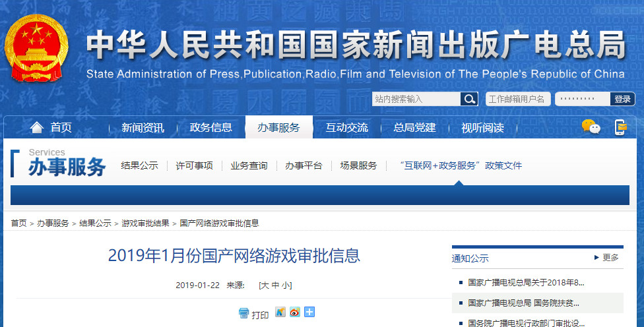Click the 站内搜索输入 search field
Viewport: 644px width, 327px height.
coord(416,99)
